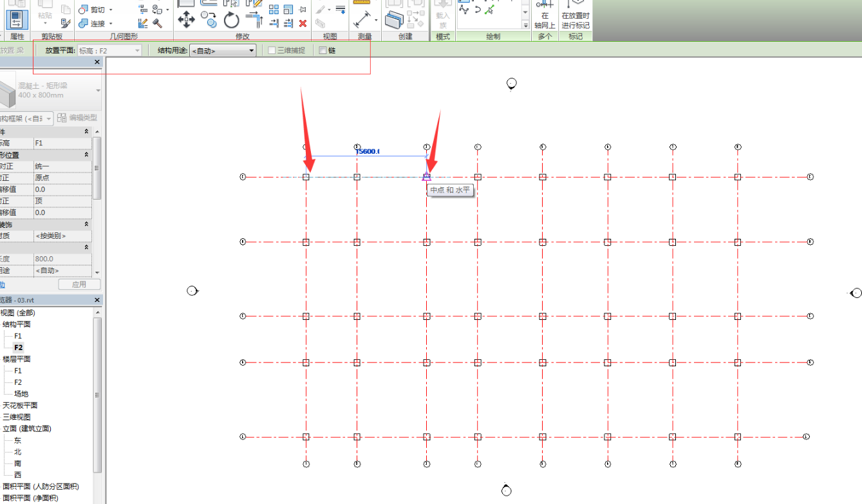This screenshot has height=504, width=862.
Task: Click the Properties icon in ribbon
Action: 17,19
